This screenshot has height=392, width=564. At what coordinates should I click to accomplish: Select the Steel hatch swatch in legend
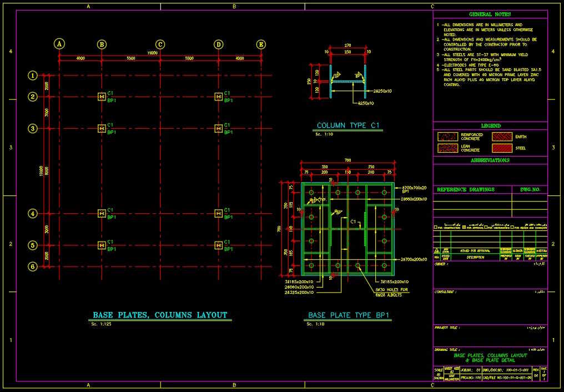[x=502, y=148]
